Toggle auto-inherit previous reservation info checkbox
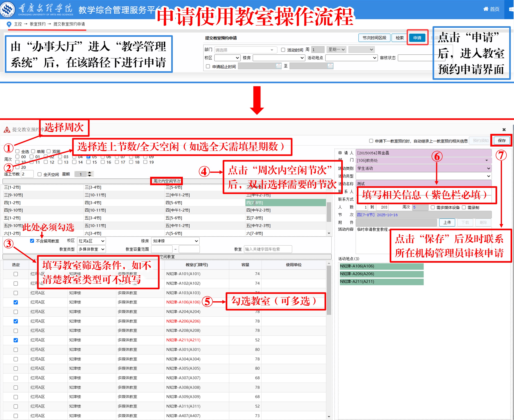 click(371, 141)
